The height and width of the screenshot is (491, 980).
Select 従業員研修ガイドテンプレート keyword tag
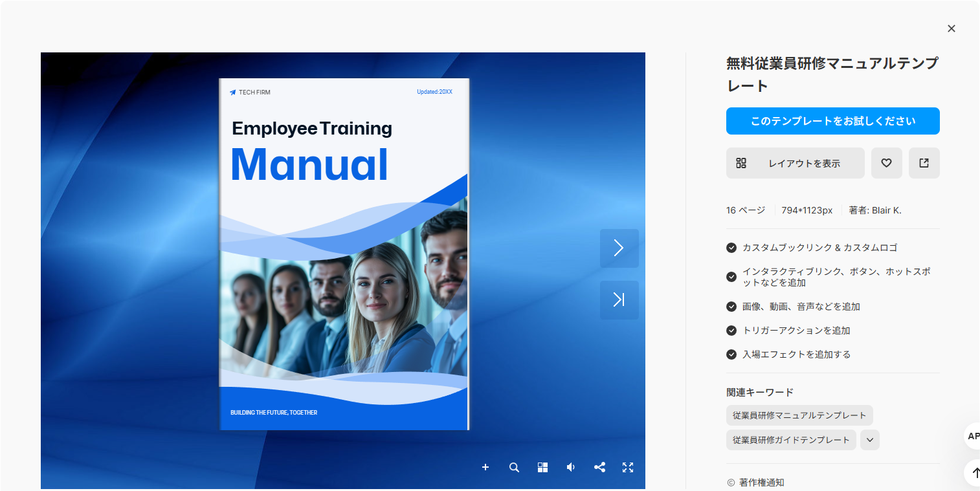click(x=791, y=440)
